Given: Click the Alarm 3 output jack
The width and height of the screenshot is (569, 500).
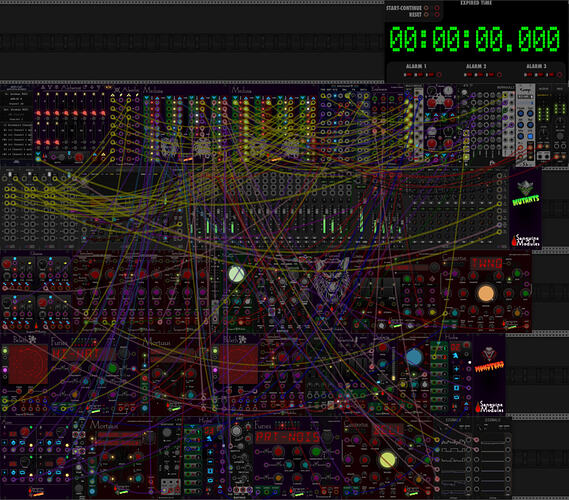Looking at the screenshot, I should [x=560, y=75].
